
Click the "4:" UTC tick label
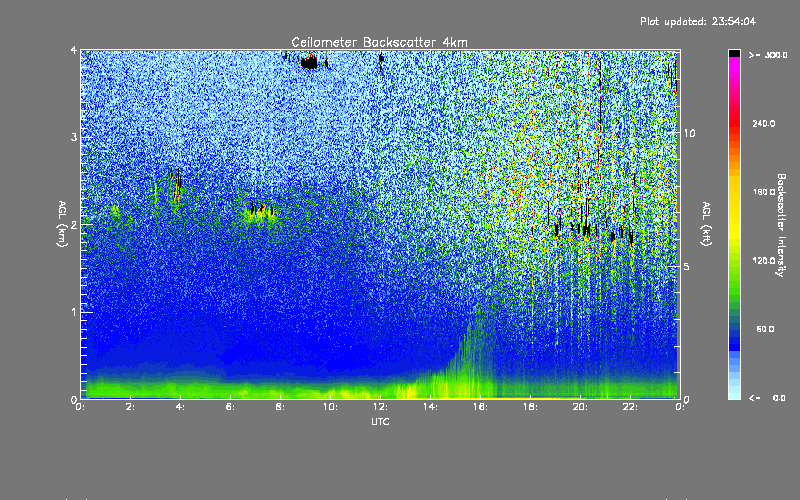[181, 407]
